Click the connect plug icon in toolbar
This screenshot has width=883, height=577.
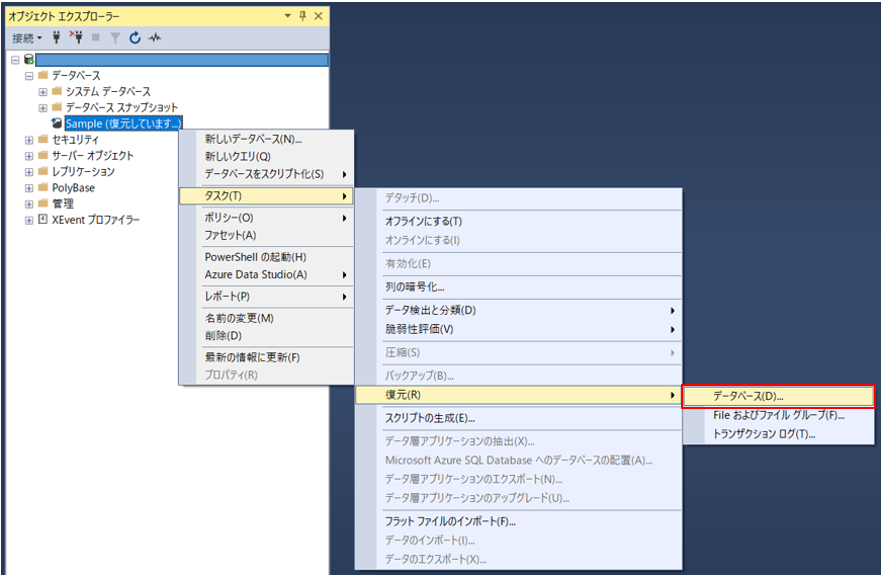(56, 38)
